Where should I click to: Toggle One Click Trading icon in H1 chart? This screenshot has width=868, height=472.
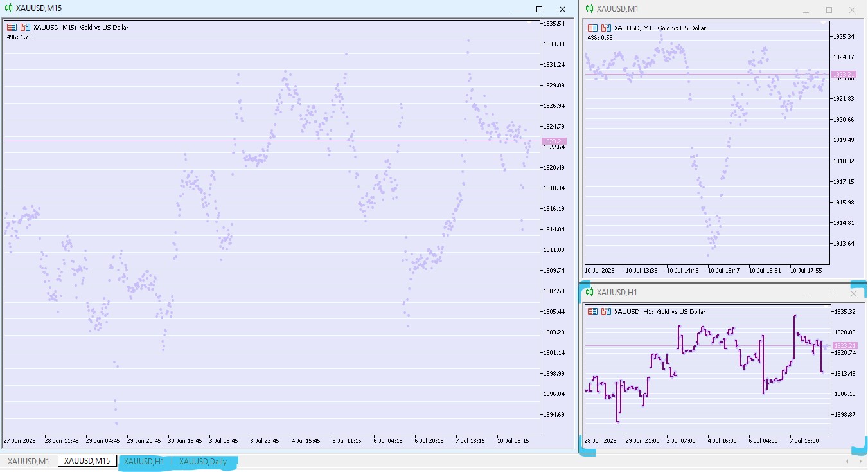(x=592, y=311)
